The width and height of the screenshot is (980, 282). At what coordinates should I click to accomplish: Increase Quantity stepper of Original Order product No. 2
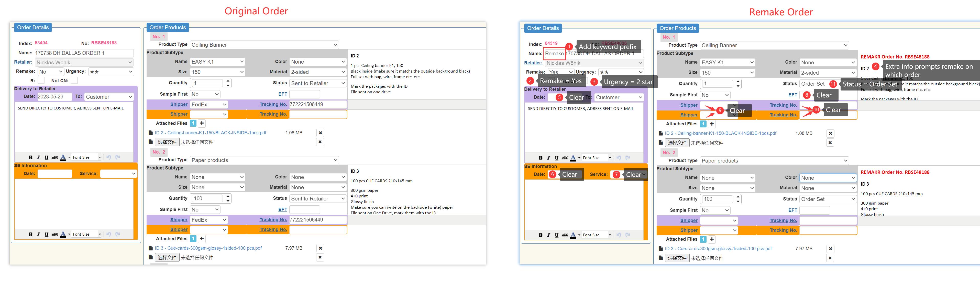[228, 196]
